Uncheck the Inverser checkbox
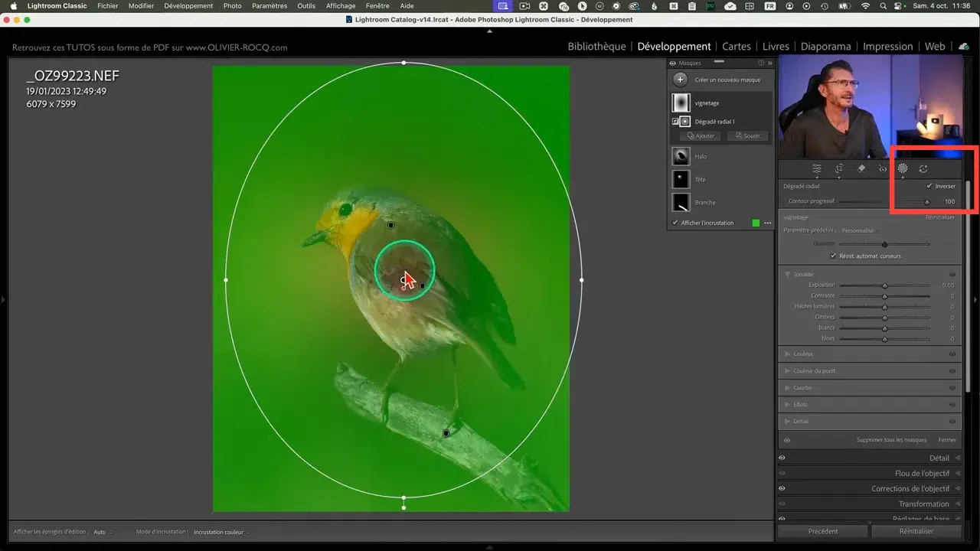Screen dimensions: 980x551 (x=929, y=186)
